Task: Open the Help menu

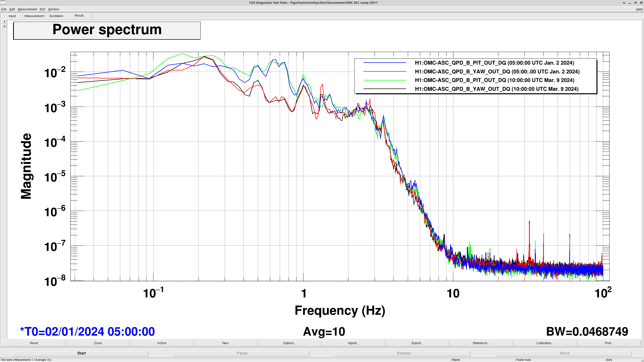Action: click(639, 9)
